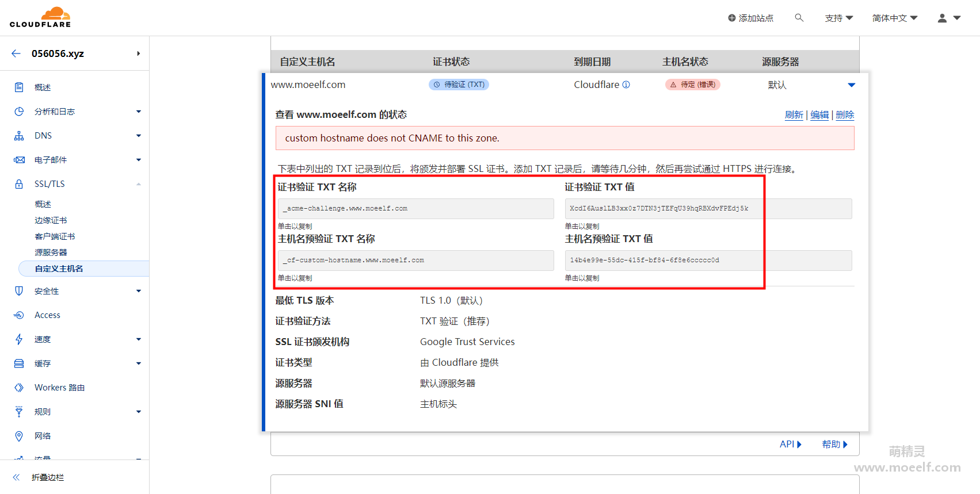
Task: Collapse the SSL/TLS submenu arrow
Action: (139, 184)
